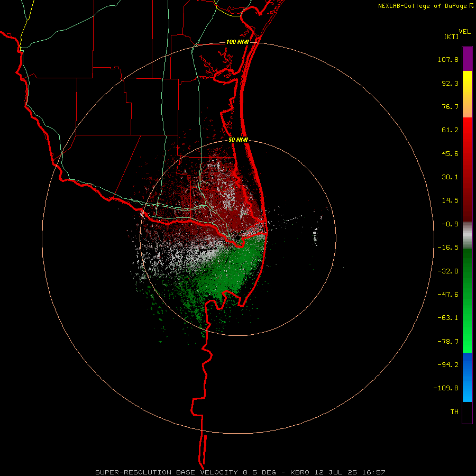Click the 0.5 DEG elevation text in the caption

(259, 472)
